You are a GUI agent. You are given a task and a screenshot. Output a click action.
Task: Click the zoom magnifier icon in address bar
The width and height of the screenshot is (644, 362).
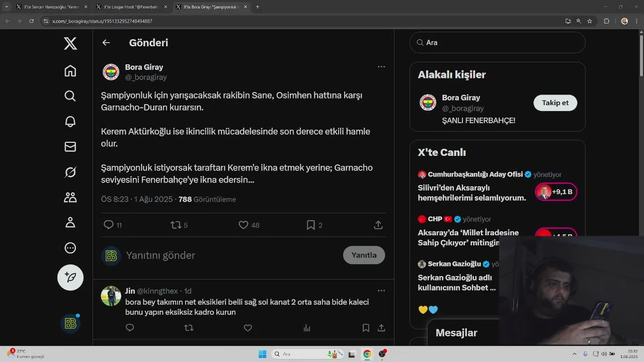pos(579,21)
